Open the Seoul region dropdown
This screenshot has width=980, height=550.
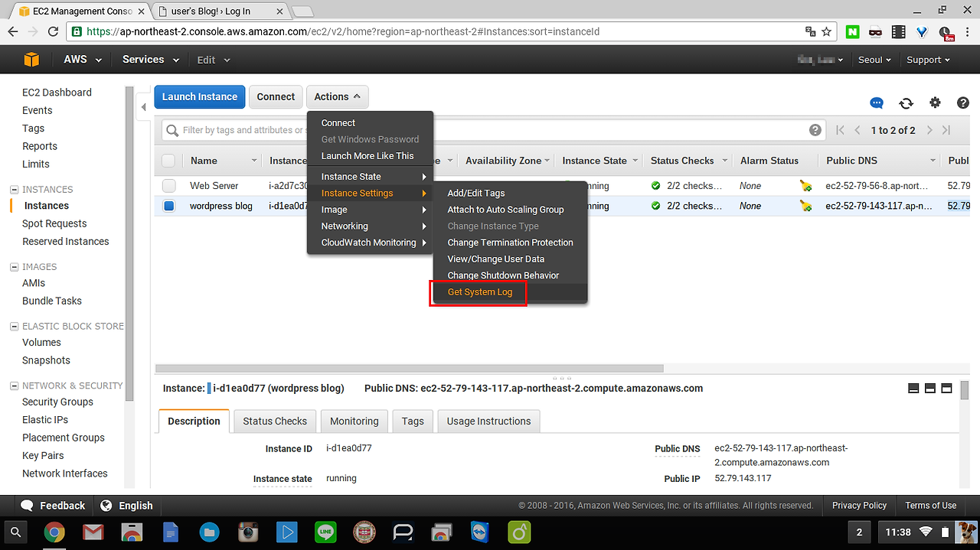click(x=875, y=60)
